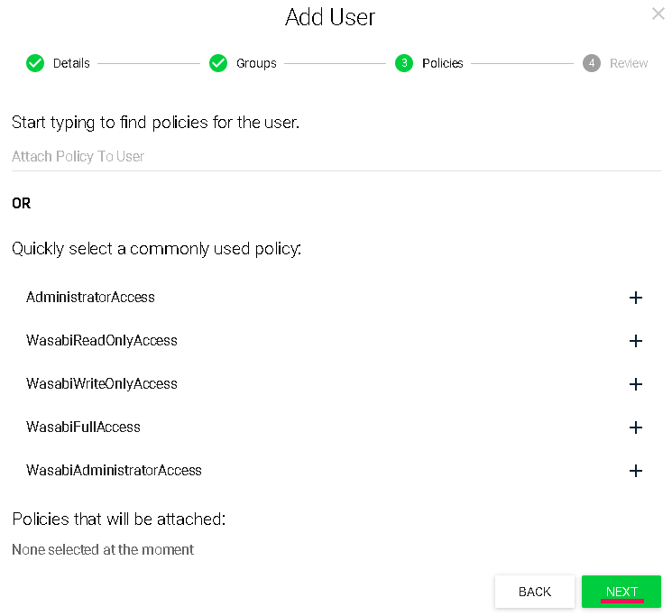Select the Policies step label

pos(442,63)
